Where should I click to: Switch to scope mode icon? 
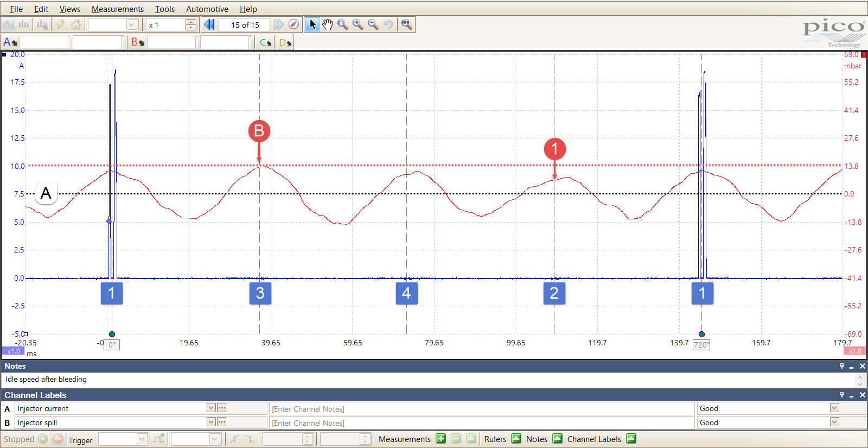9,24
